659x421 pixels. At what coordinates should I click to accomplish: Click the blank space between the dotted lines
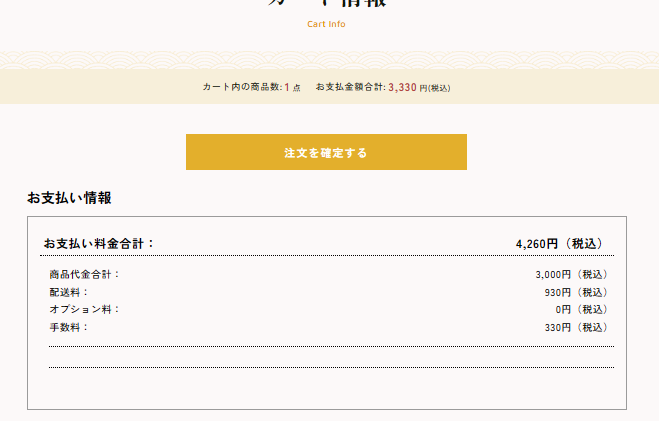[330, 357]
